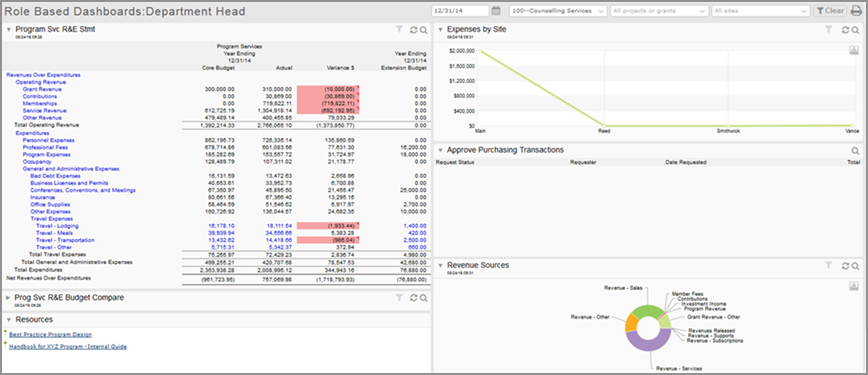This screenshot has width=868, height=375.
Task: Open the Program Expenses link
Action: [46, 155]
